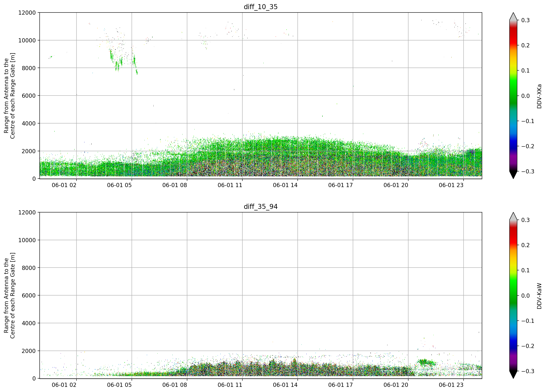
Task: Click the 10000 y-tick of diff_35_94 plot
Action: click(27, 240)
